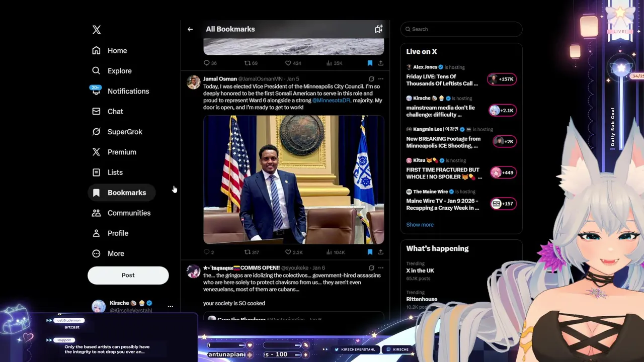The height and width of the screenshot is (362, 644).
Task: Click the +2.1K listeners badge
Action: pos(502,110)
